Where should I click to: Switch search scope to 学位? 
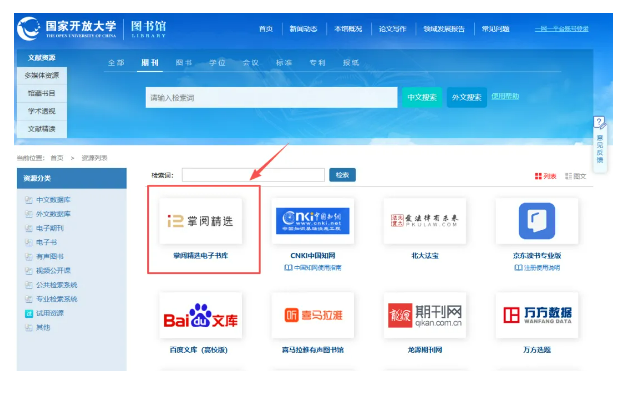(217, 63)
